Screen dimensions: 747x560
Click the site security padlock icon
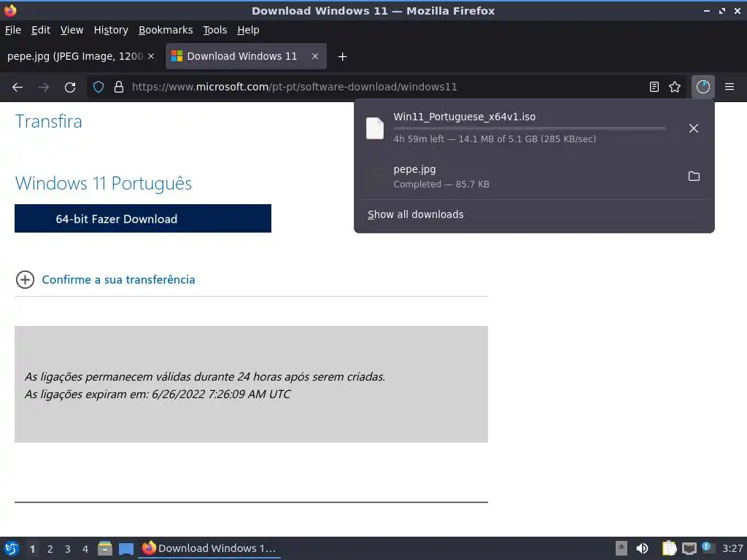119,87
